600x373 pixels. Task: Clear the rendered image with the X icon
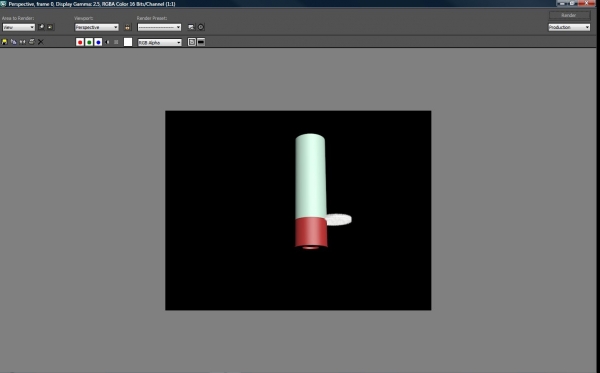(x=41, y=42)
